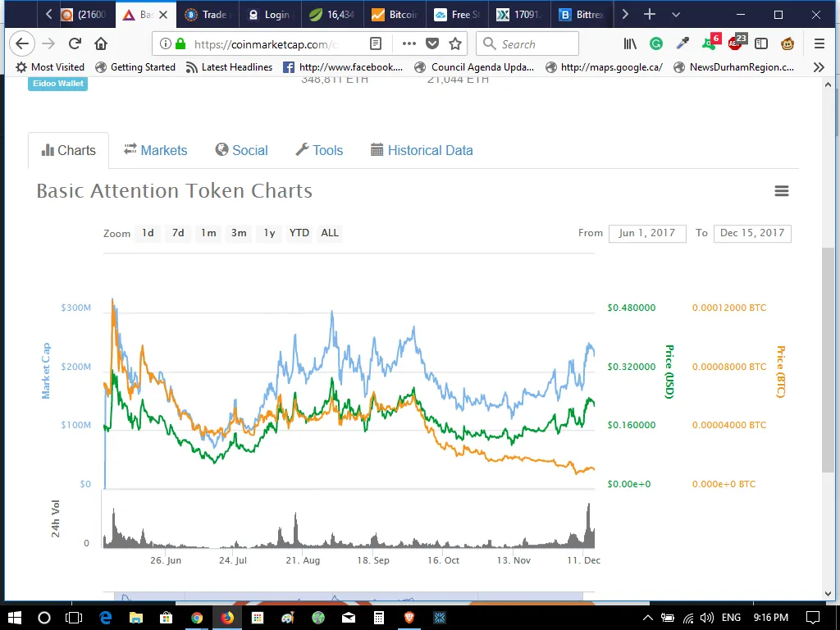Open Getting Started bookmark
This screenshot has width=840, height=630.
(135, 67)
